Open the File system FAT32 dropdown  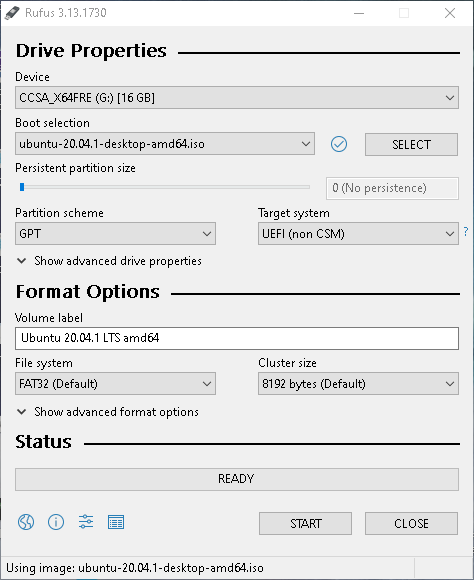(x=115, y=384)
